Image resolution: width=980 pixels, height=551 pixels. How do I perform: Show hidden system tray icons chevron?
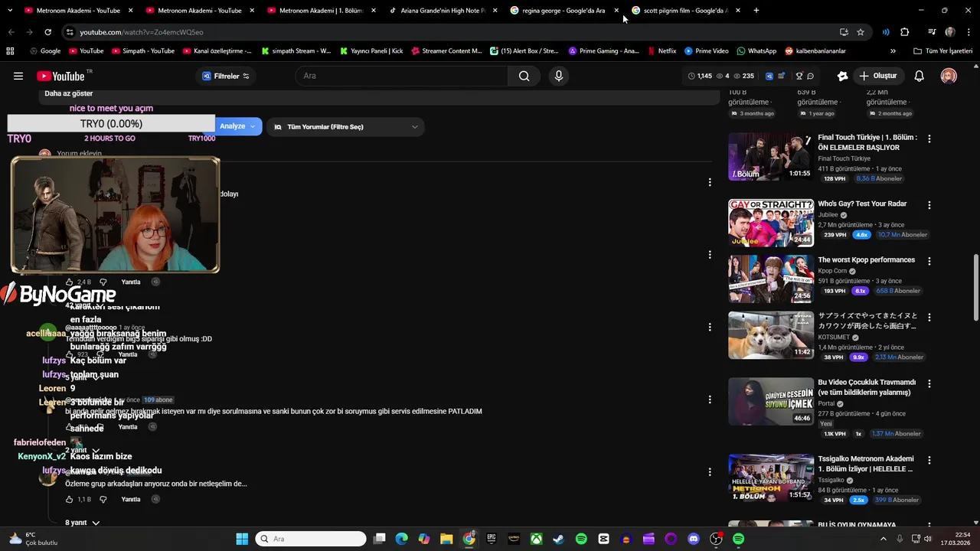click(x=884, y=539)
